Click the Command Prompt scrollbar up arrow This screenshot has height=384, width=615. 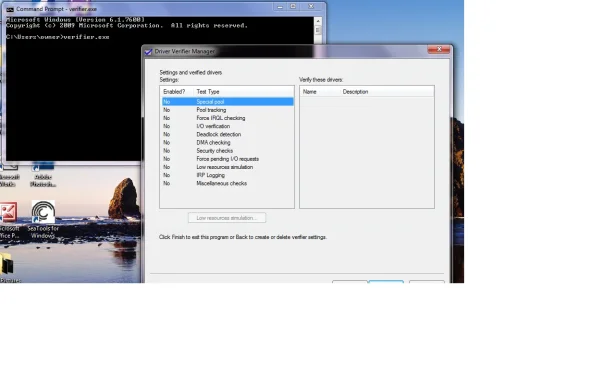pos(318,21)
